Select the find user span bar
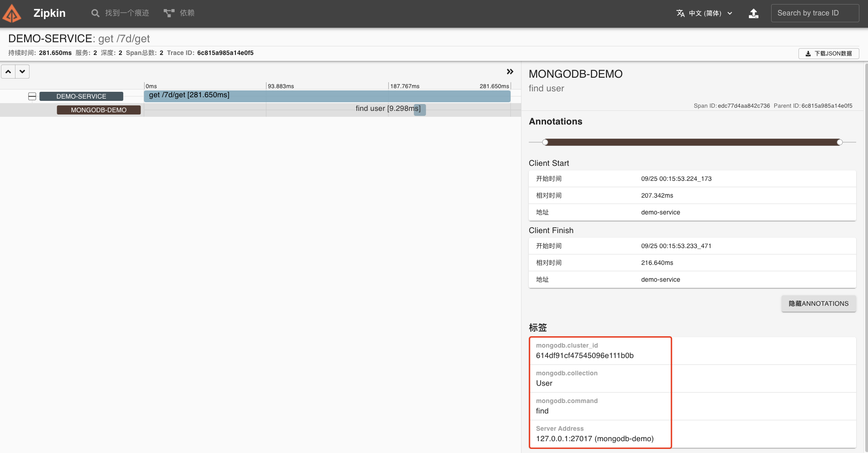 [420, 110]
